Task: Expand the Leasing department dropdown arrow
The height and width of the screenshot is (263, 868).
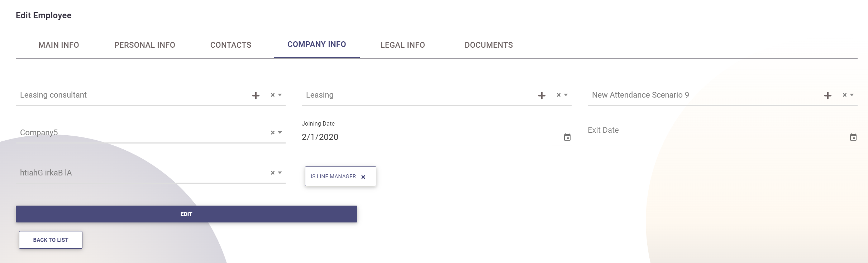Action: (566, 95)
